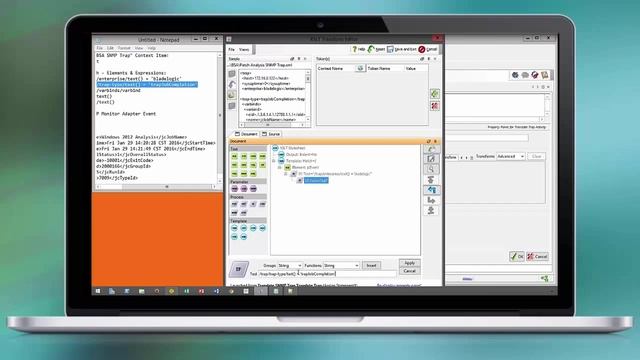Open the File menu in Notepad

tap(99, 48)
